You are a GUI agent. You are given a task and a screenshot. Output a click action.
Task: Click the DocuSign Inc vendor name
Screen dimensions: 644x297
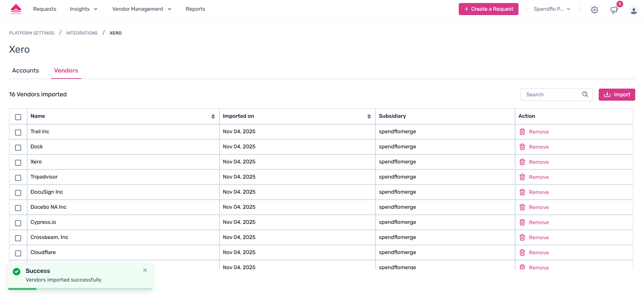pos(47,192)
